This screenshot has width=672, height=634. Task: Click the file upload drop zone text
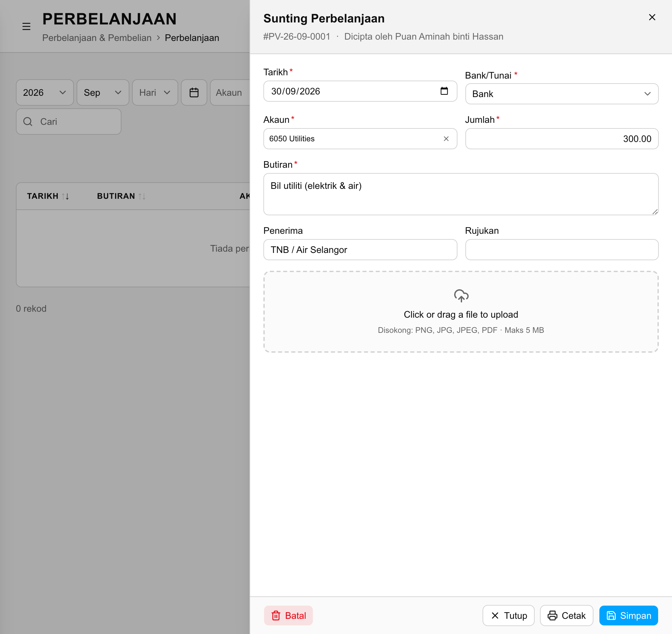(461, 314)
